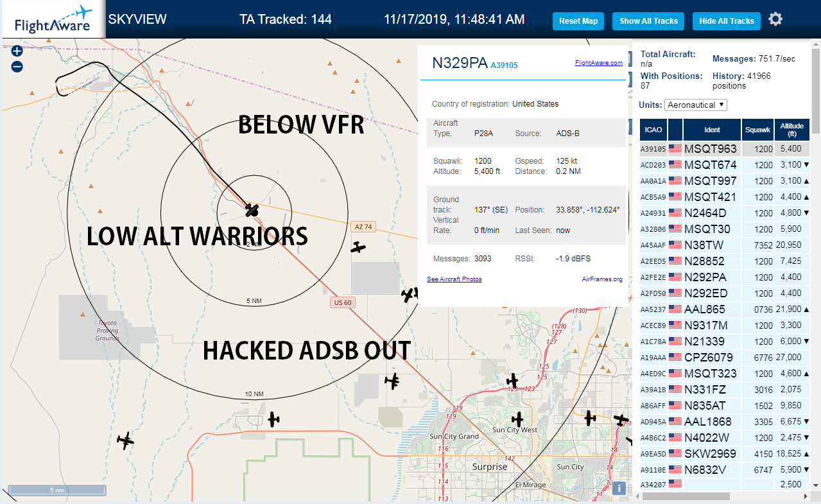
Task: Select aircraft N21339
Action: [x=724, y=342]
